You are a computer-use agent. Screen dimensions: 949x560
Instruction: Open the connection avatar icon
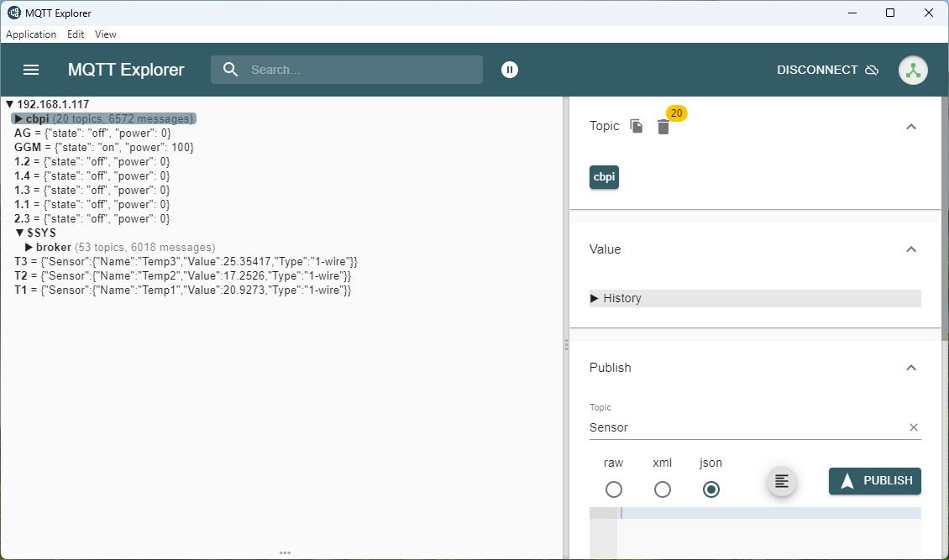point(913,71)
